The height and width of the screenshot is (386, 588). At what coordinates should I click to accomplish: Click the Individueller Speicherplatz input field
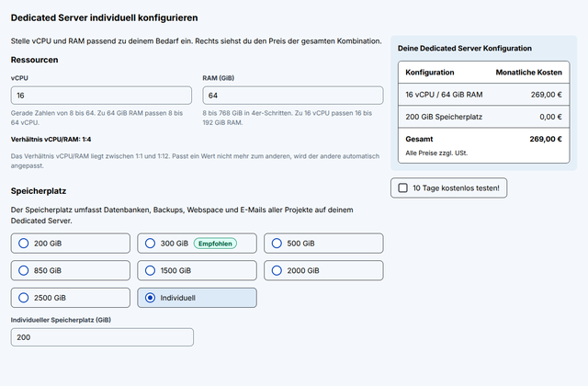click(102, 337)
